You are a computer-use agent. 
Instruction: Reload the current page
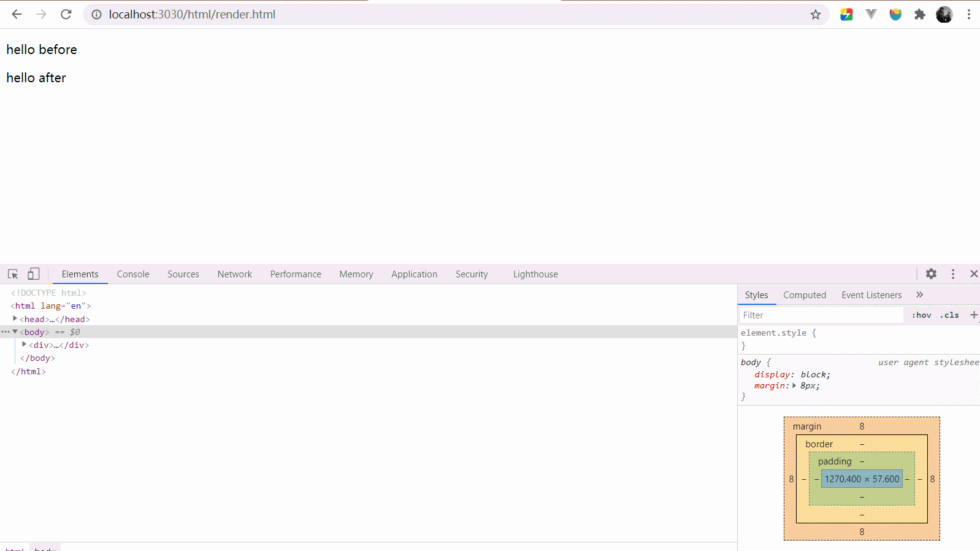pos(66,14)
